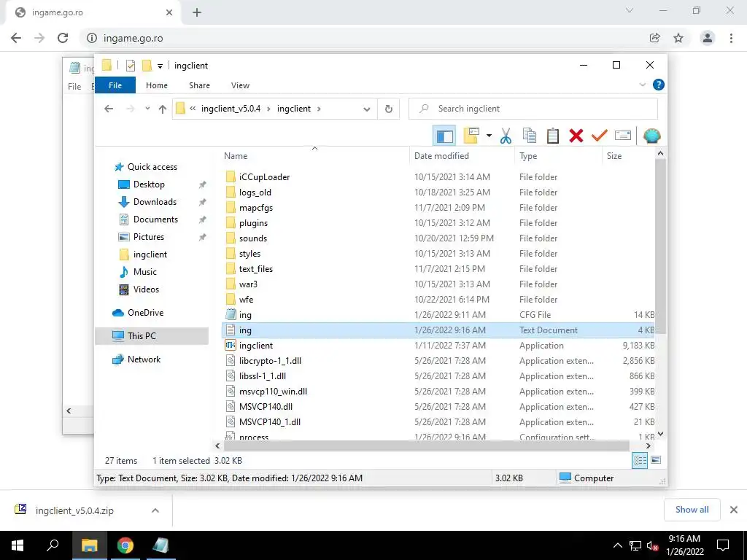Go up one folder level

(163, 109)
